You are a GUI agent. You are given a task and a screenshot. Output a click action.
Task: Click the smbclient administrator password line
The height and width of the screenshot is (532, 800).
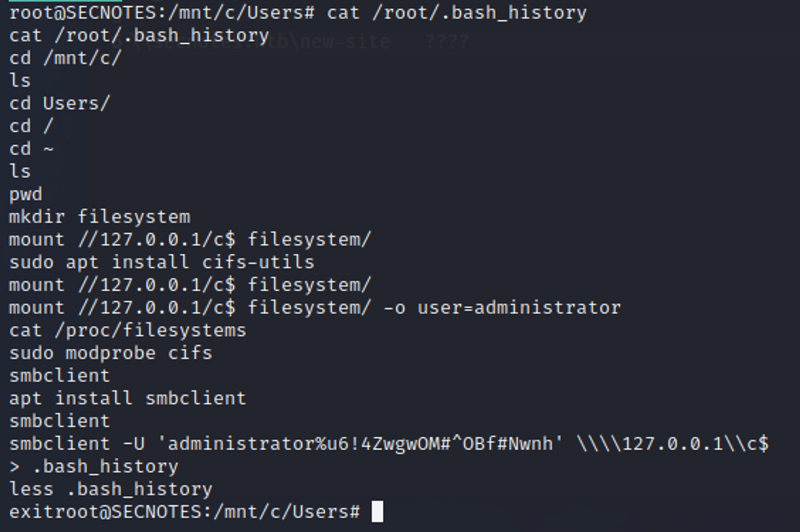click(x=389, y=444)
